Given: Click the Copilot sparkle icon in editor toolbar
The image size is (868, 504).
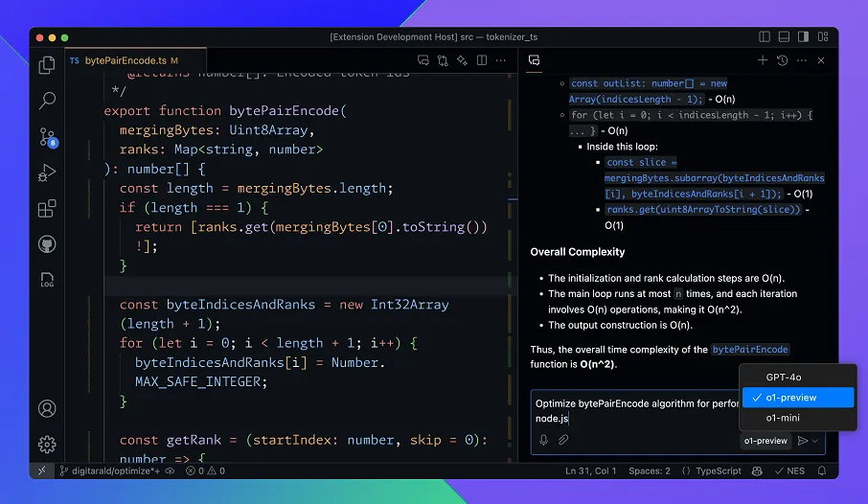Looking at the screenshot, I should coord(462,60).
